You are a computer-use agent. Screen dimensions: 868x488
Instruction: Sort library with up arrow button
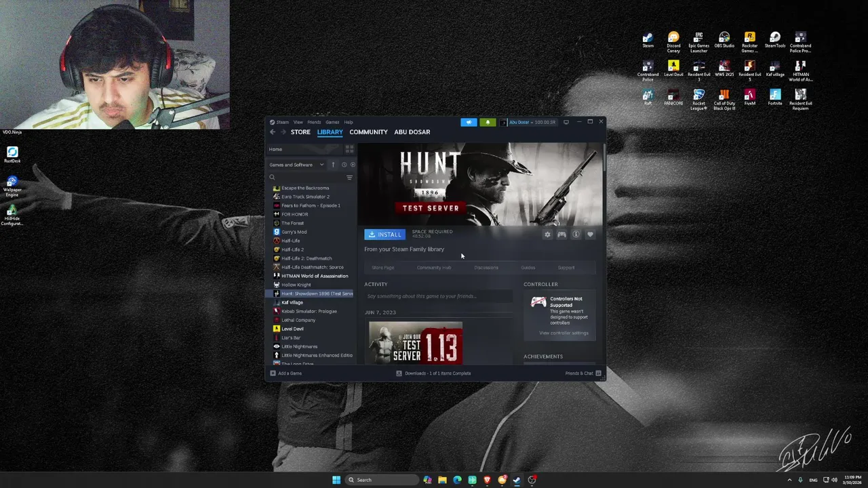(x=333, y=165)
